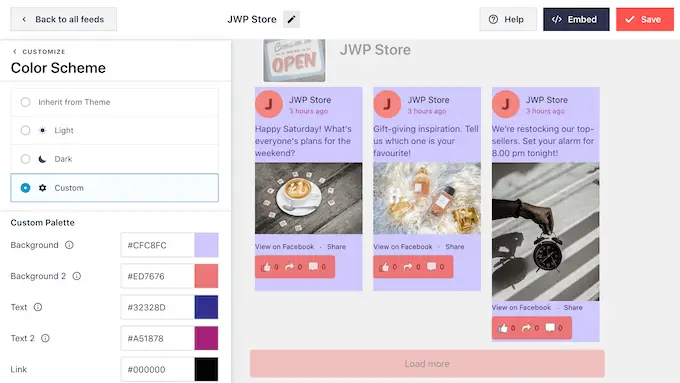Click the Embed button
The image size is (680, 383).
point(576,19)
